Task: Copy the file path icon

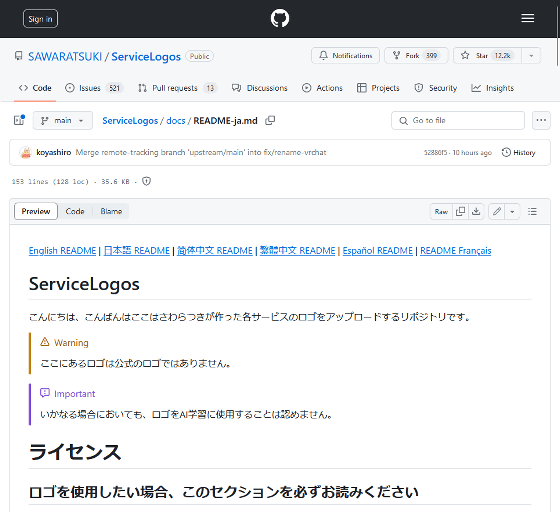Action: click(270, 121)
